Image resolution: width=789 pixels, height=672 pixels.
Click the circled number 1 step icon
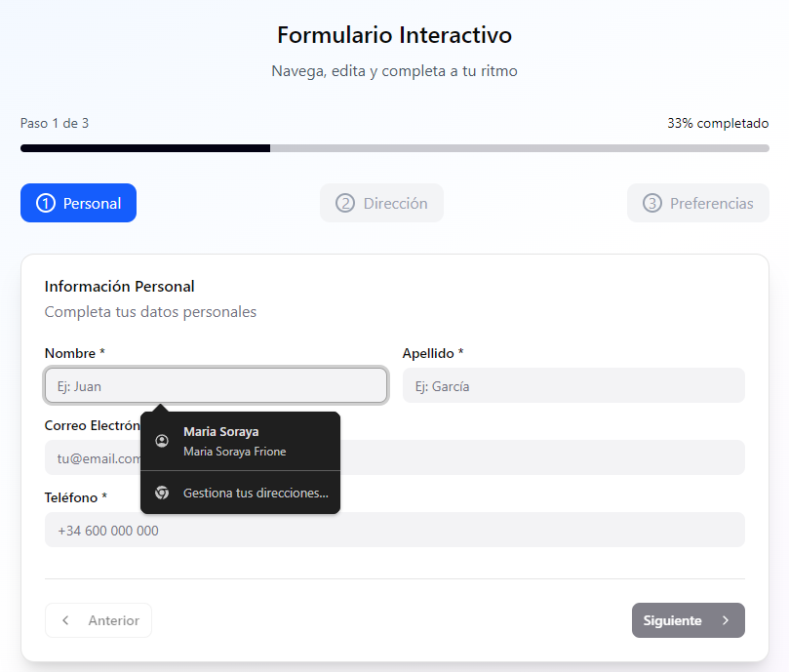(45, 204)
